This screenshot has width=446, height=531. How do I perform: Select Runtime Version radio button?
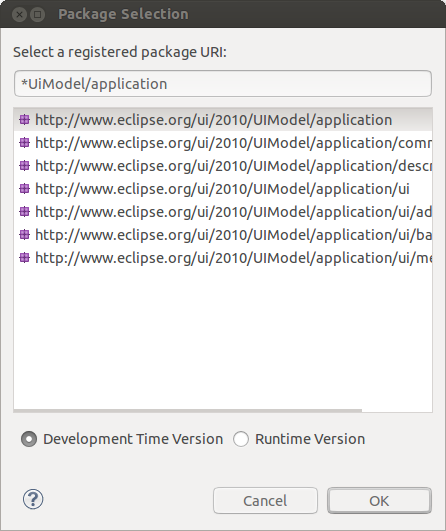click(241, 439)
